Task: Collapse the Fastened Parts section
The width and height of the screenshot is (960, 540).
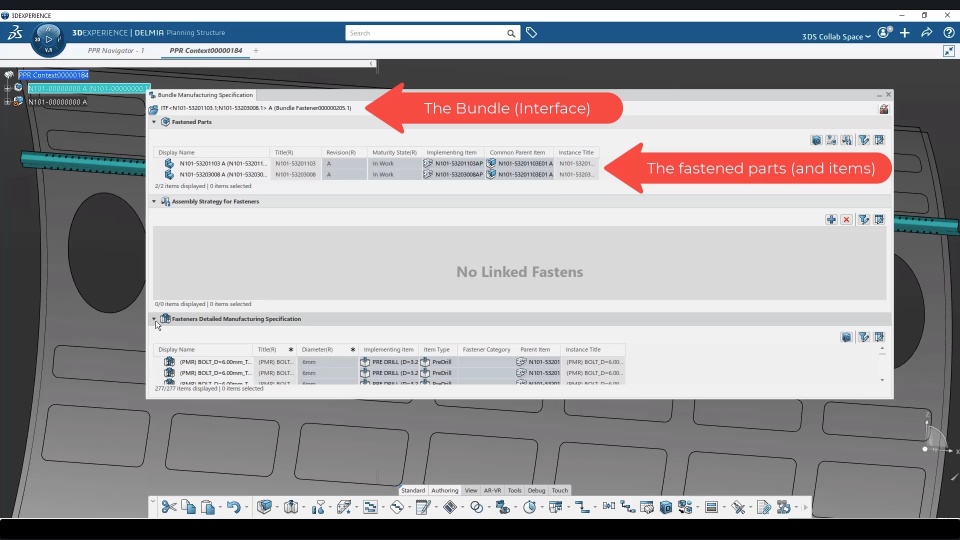Action: click(154, 122)
